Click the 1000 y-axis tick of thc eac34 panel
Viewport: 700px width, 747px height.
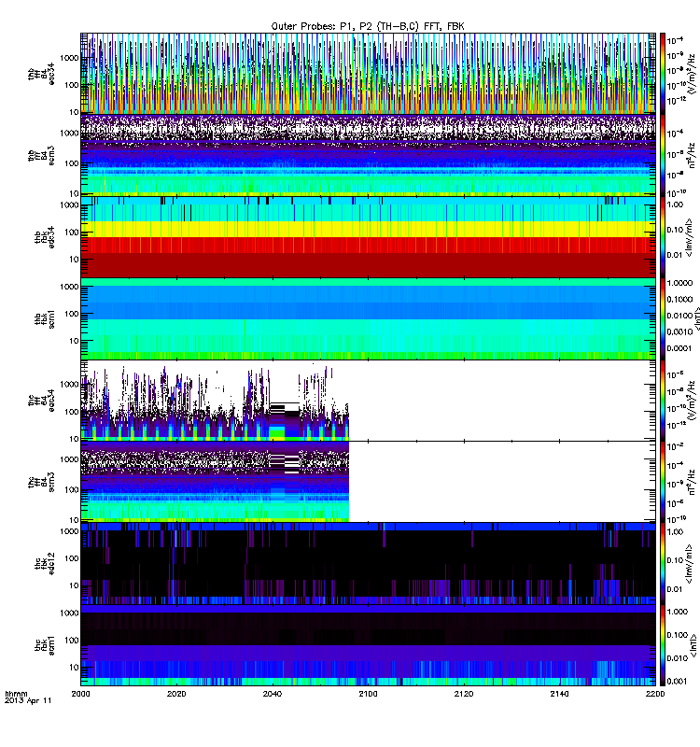(69, 385)
